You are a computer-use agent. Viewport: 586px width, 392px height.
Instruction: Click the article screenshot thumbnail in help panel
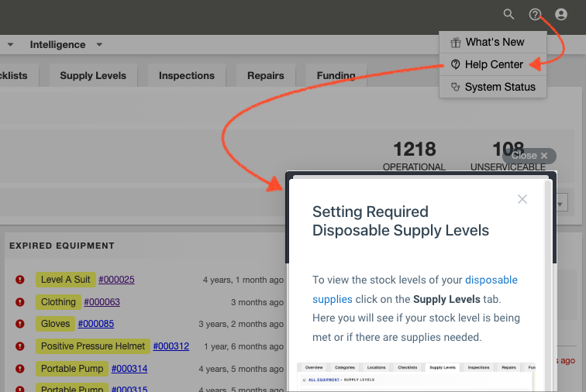(416, 377)
